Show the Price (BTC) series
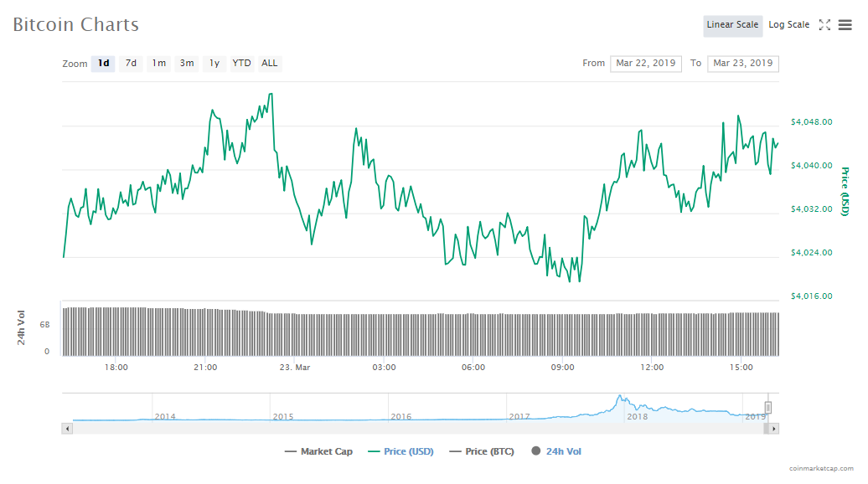 (x=481, y=451)
